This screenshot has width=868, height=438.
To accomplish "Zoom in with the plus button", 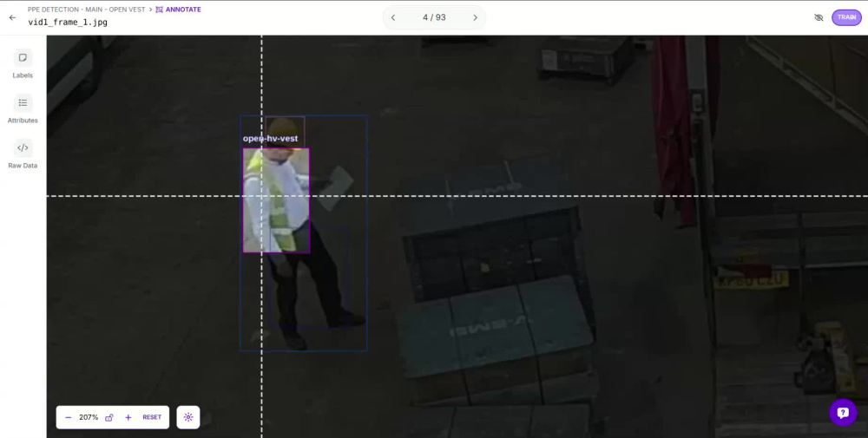I will pos(128,417).
